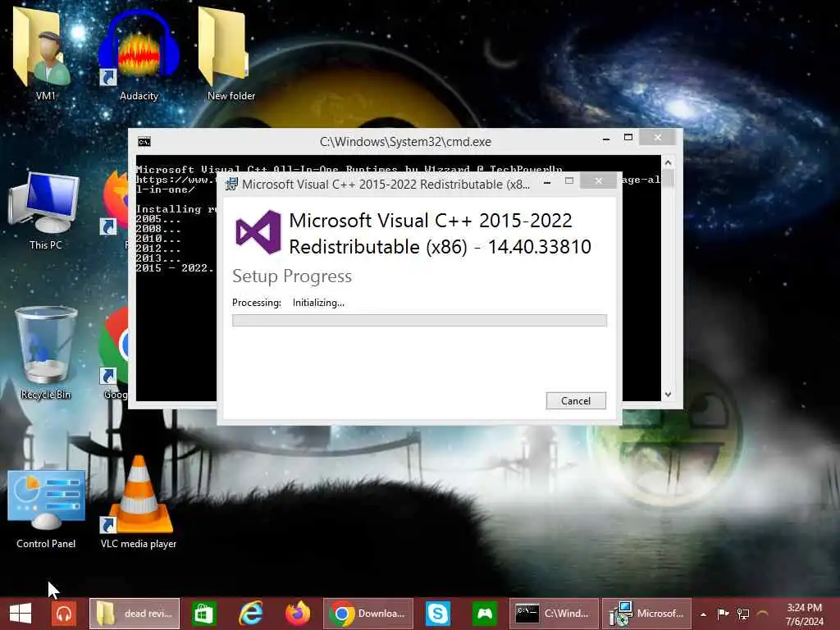
Task: Click the cmd.exe window system menu icon
Action: [x=144, y=141]
